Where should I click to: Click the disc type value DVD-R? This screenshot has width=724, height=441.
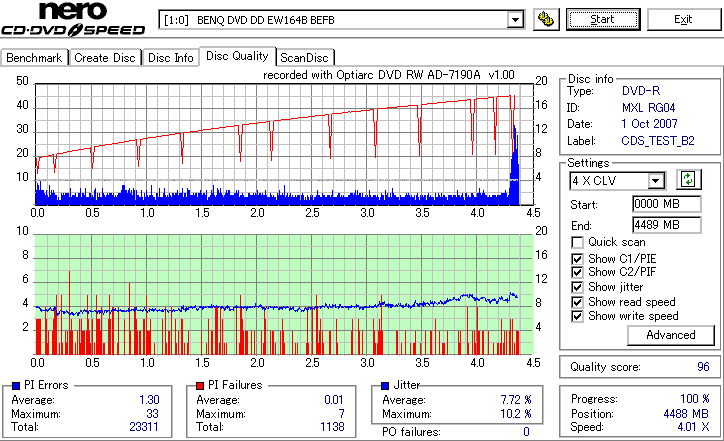pos(641,91)
